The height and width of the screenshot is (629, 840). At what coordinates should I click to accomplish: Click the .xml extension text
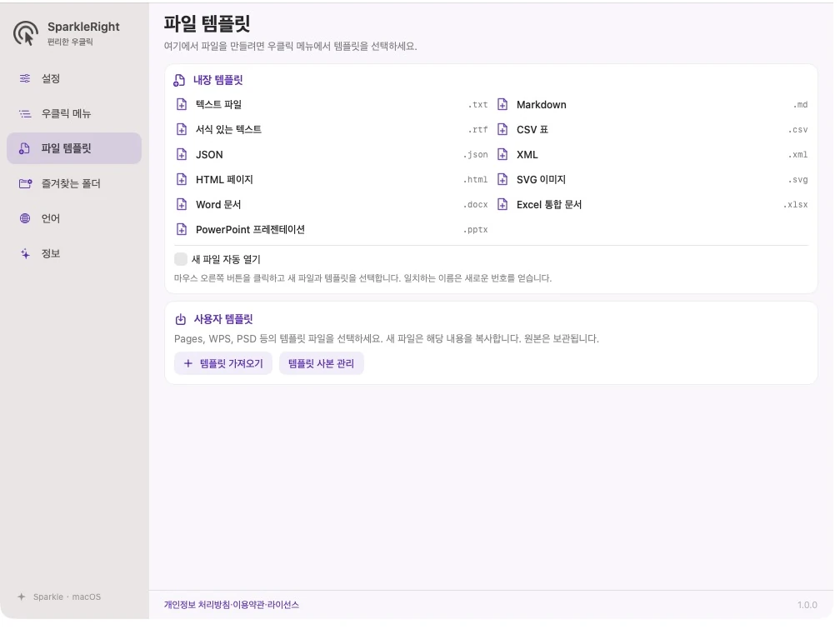click(x=798, y=155)
